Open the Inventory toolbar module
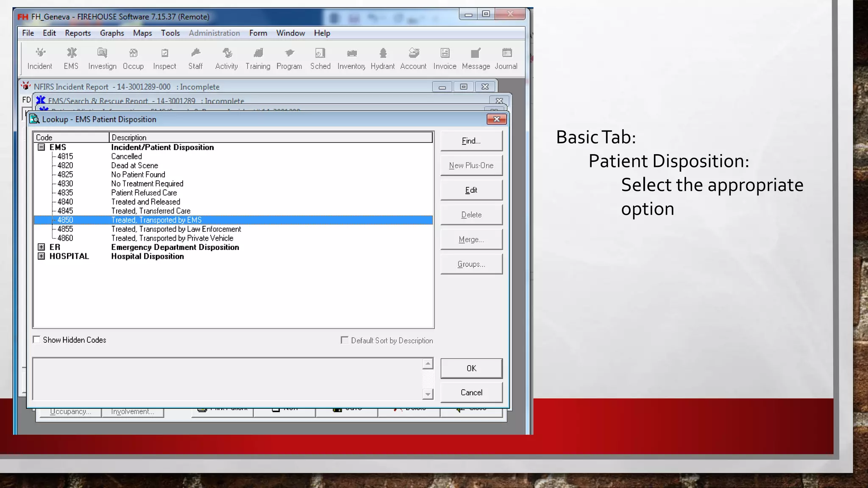Viewport: 868px width, 488px height. pyautogui.click(x=351, y=59)
